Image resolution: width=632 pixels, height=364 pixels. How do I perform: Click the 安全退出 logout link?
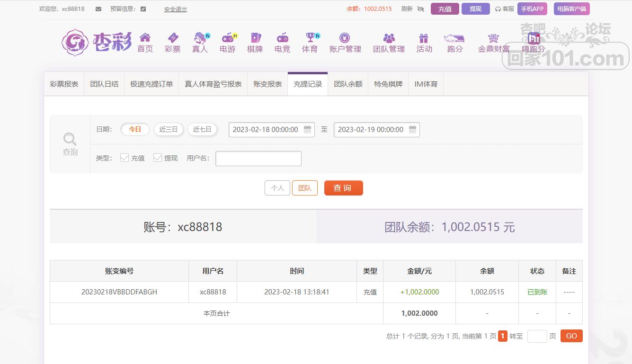pos(175,9)
